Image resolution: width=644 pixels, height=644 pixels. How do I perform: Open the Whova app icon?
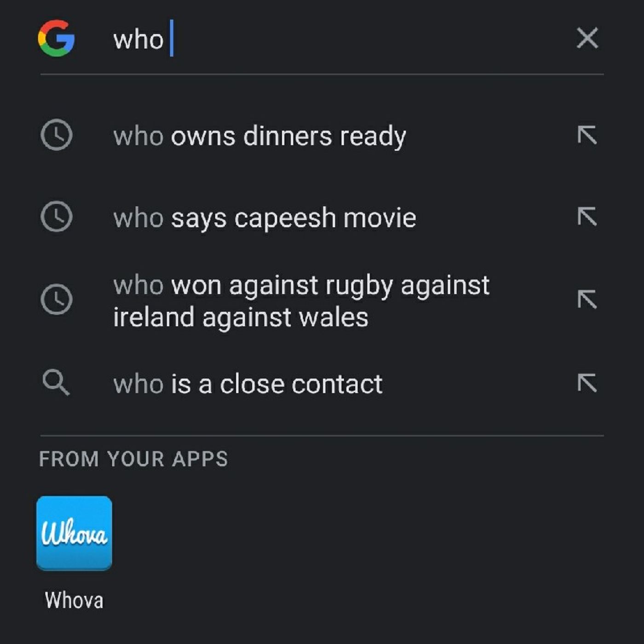click(74, 533)
